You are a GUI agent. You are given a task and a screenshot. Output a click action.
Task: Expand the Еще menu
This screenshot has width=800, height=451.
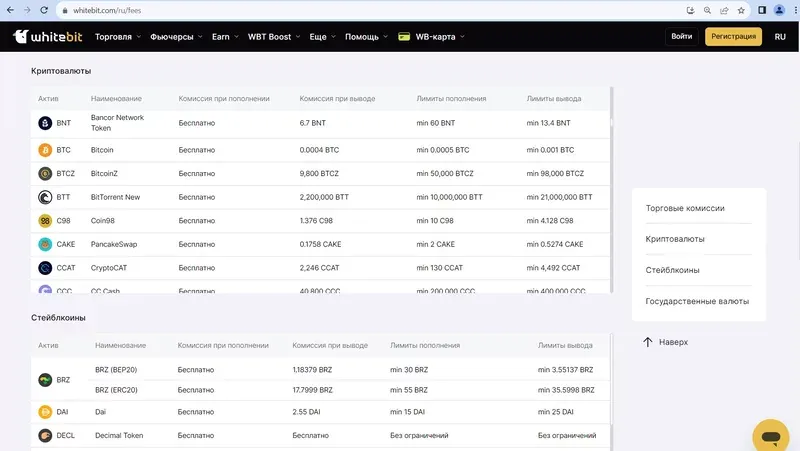click(322, 37)
